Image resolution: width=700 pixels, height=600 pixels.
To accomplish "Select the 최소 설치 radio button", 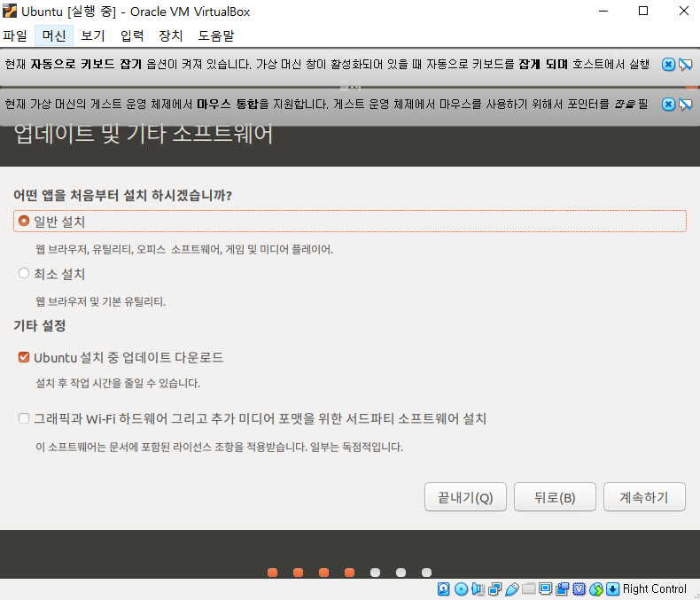I will pyautogui.click(x=24, y=273).
